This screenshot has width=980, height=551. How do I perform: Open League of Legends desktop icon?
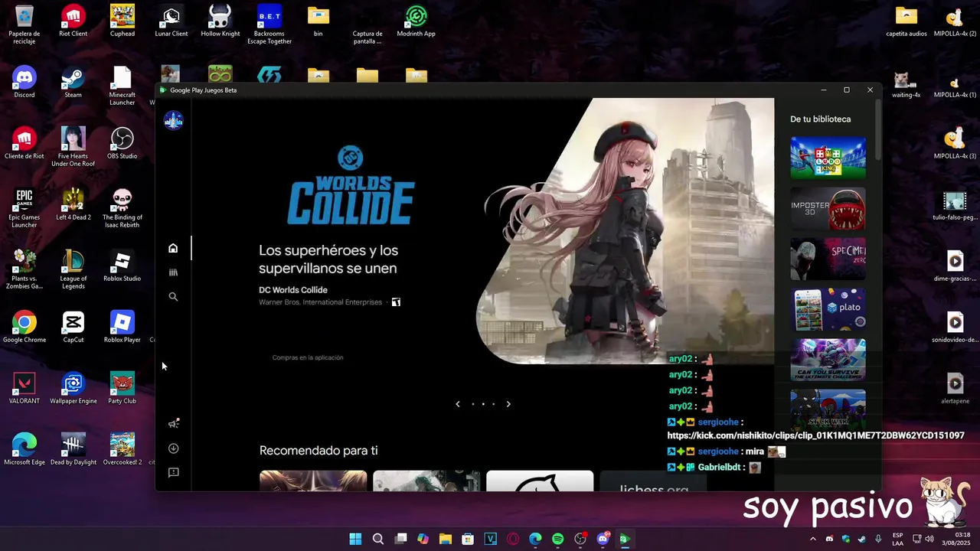click(73, 269)
